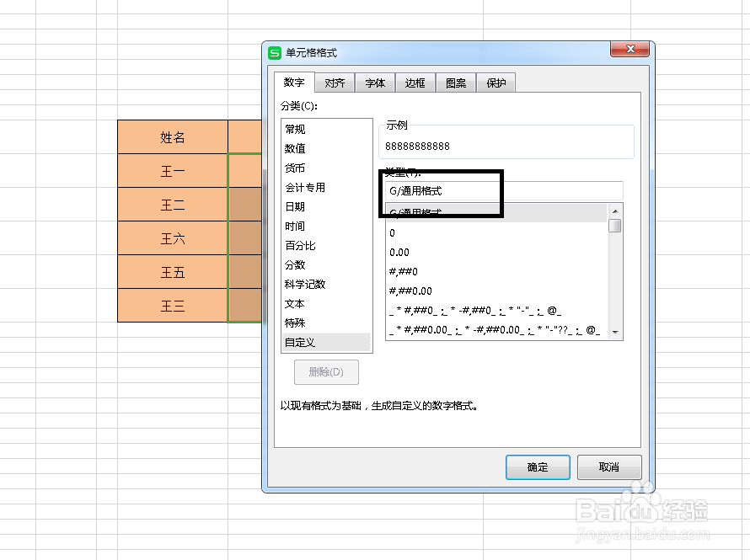Switch to the 对齐 tab
Screen dimensions: 750x560
point(334,82)
